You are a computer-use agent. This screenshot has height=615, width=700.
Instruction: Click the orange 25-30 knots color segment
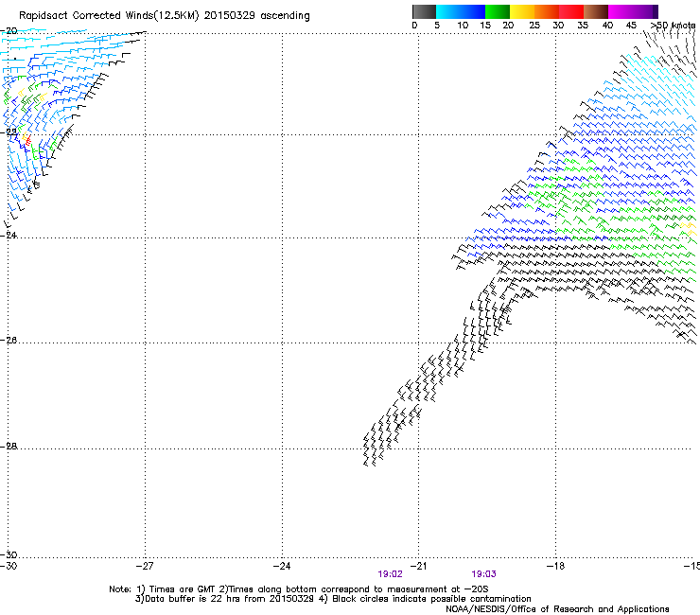tap(547, 11)
